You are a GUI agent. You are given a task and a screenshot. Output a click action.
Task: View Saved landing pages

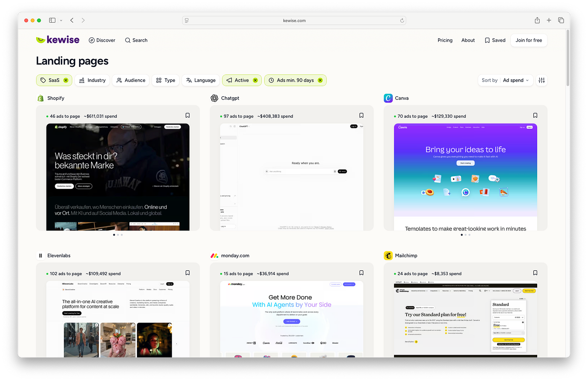coord(495,40)
